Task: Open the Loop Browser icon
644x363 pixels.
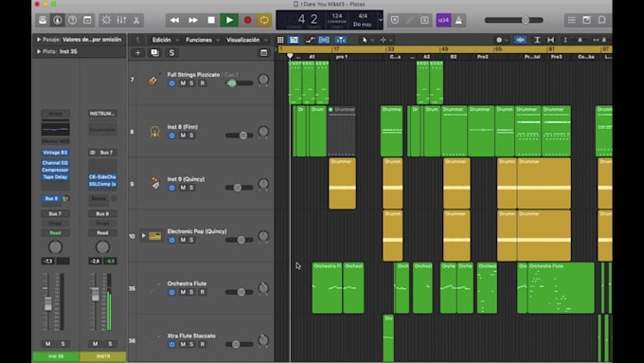Action: click(601, 20)
